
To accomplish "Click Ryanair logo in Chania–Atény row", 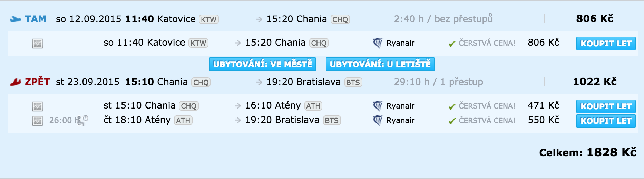I will pyautogui.click(x=378, y=106).
